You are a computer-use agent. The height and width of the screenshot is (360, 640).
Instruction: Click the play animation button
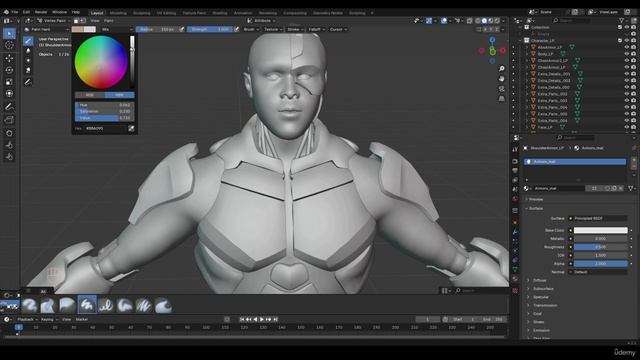(x=262, y=319)
